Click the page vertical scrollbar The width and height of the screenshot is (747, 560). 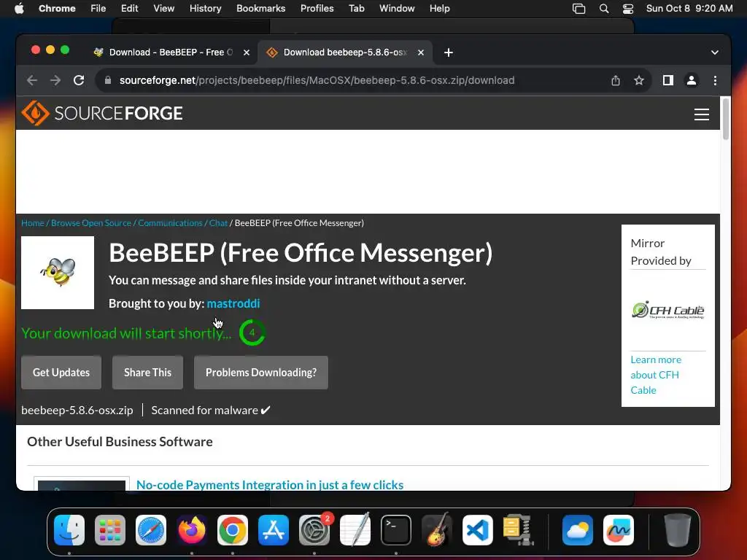(x=726, y=119)
